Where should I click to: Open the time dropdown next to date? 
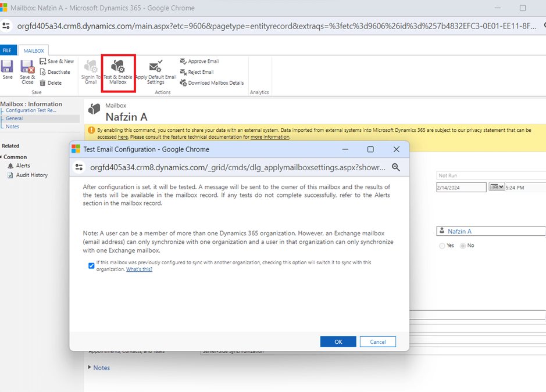pos(497,187)
